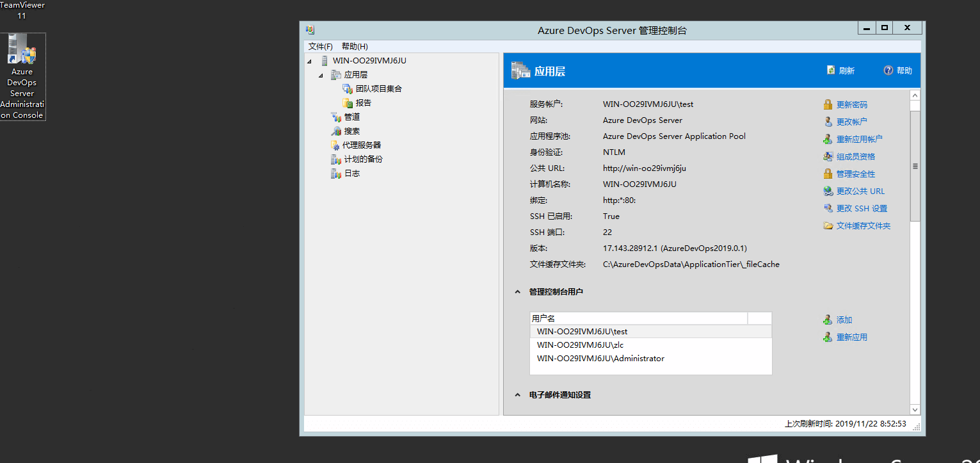Click the 更改公共 URL globe icon
Screen dimensions: 980x463
[x=828, y=191]
